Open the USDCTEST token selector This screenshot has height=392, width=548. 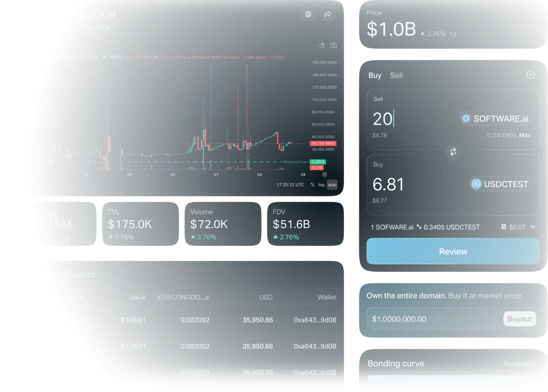click(x=500, y=184)
